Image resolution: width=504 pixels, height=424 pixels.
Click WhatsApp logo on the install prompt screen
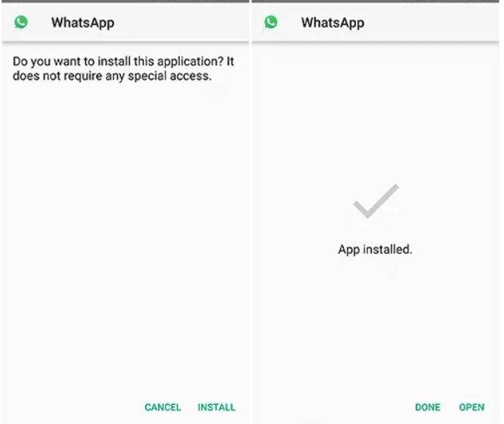tap(21, 22)
